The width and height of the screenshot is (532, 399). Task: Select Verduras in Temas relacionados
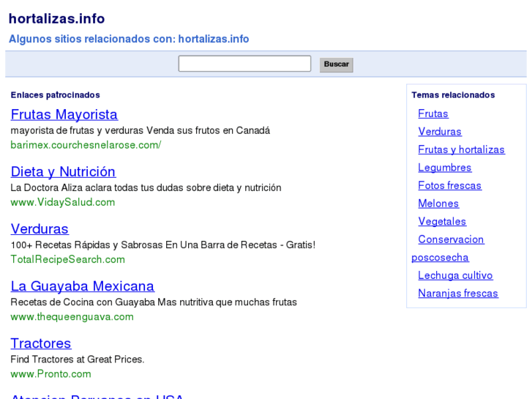click(440, 132)
